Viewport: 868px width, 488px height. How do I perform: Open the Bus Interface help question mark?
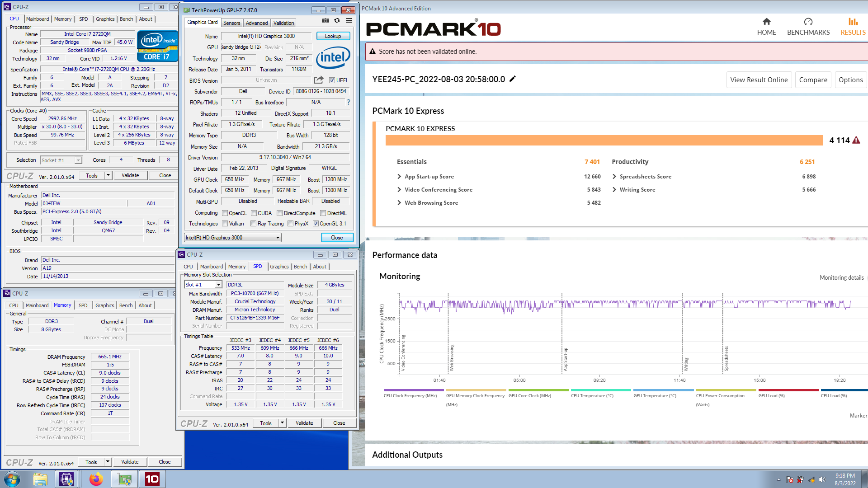(x=349, y=102)
